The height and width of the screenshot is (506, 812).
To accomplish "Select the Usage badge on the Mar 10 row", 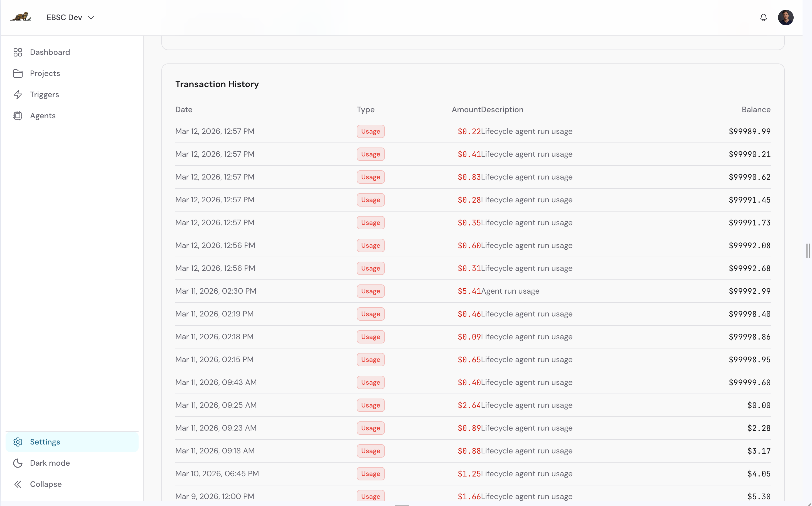I will [370, 473].
